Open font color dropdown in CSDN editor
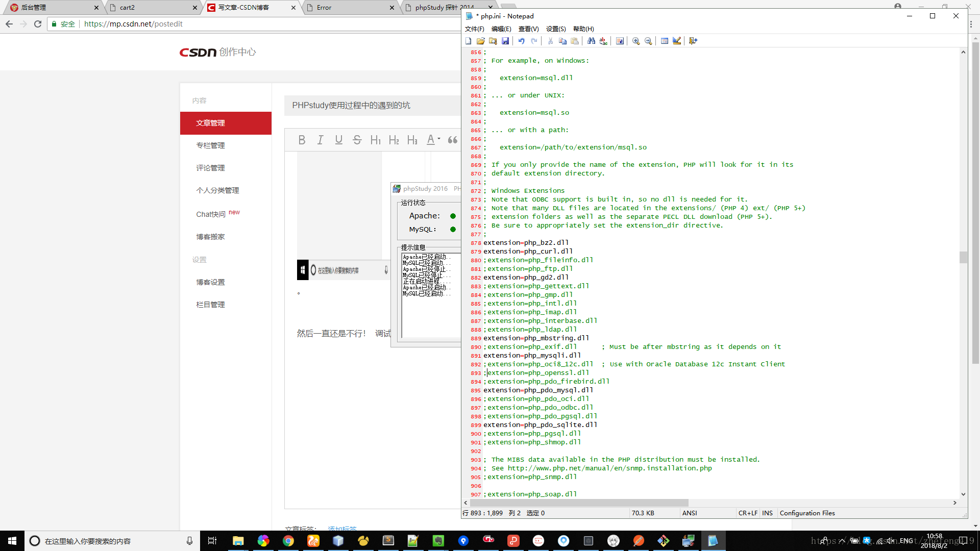The height and width of the screenshot is (551, 980). coord(433,140)
